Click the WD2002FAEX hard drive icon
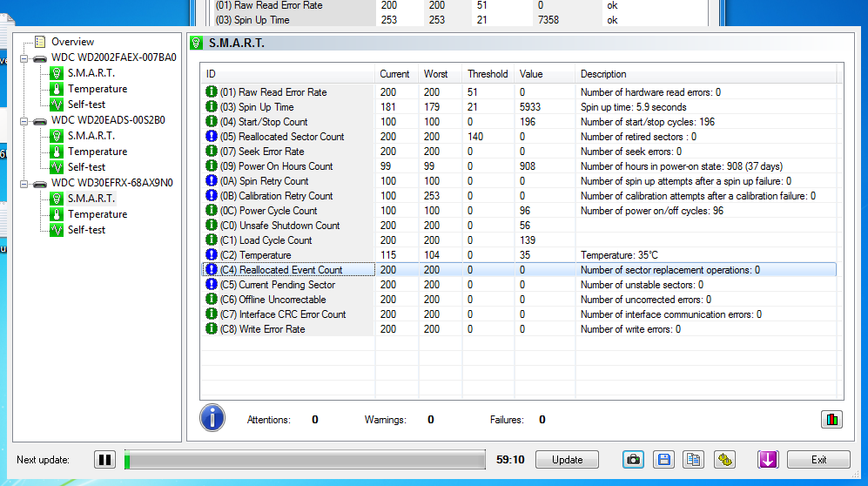 (40, 58)
